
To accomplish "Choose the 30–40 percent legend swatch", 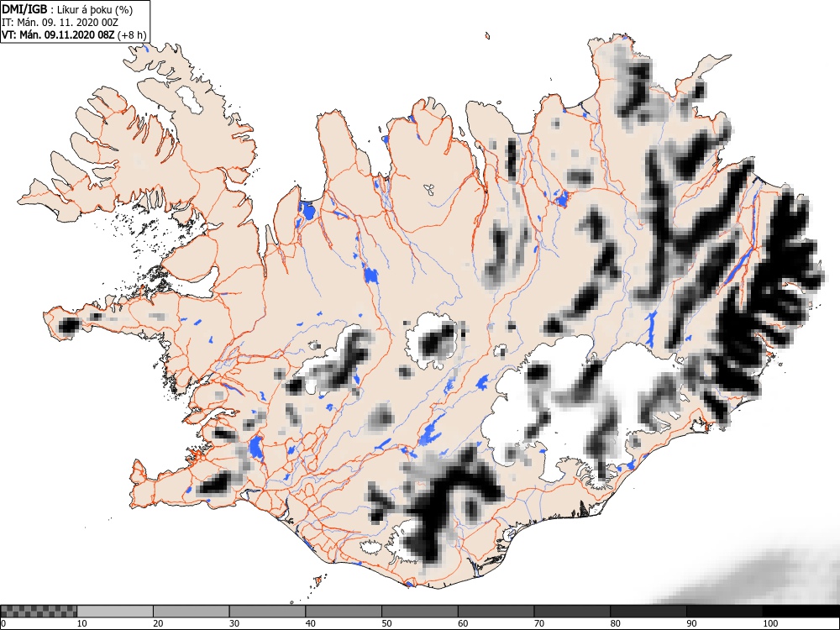I will click(267, 612).
